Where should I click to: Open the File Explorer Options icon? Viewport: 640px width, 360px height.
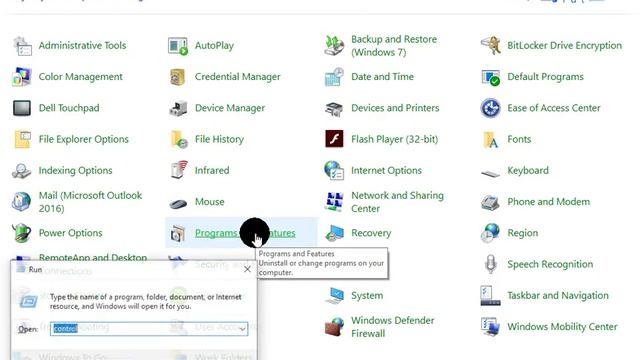click(22, 139)
